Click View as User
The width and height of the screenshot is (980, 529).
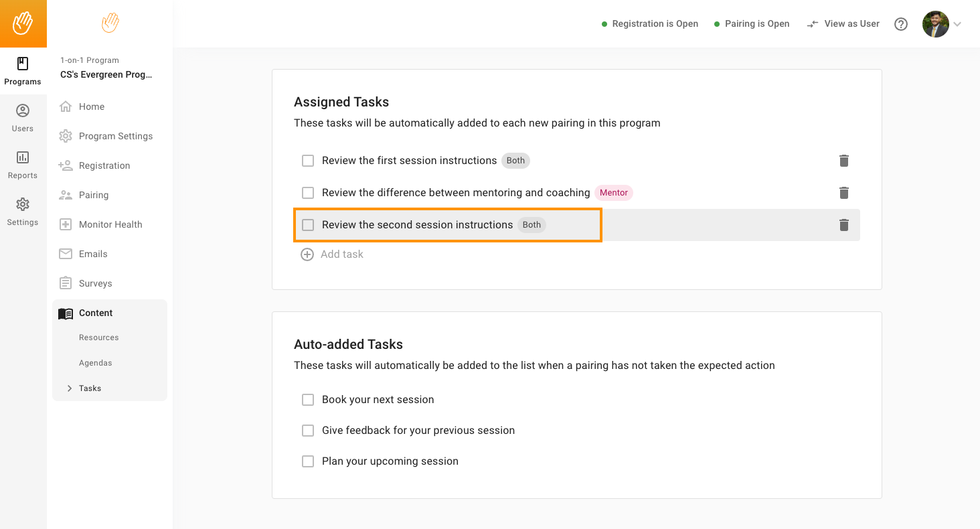[851, 24]
